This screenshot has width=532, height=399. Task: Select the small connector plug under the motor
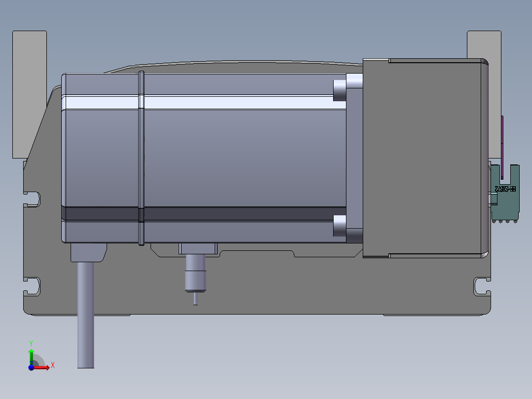coord(195,273)
